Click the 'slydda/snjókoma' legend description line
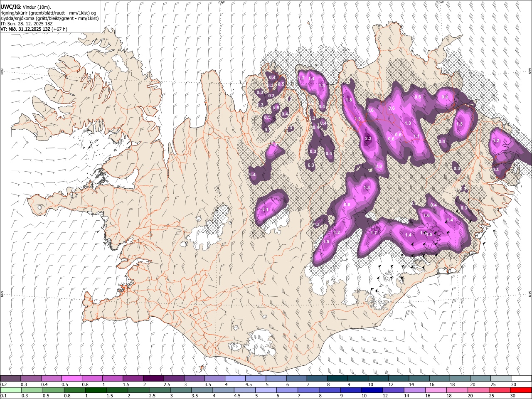Image resolution: width=532 pixels, height=399 pixels. (49, 18)
